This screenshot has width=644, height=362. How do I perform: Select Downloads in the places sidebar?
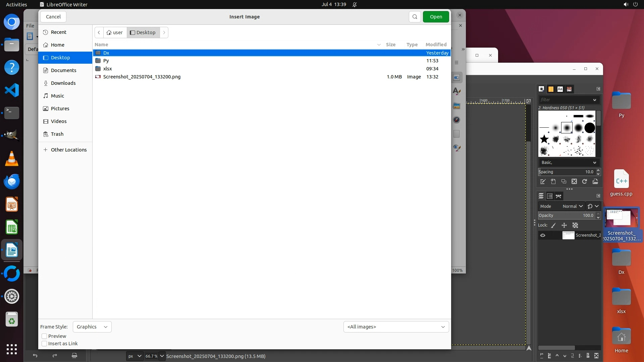coord(63,83)
